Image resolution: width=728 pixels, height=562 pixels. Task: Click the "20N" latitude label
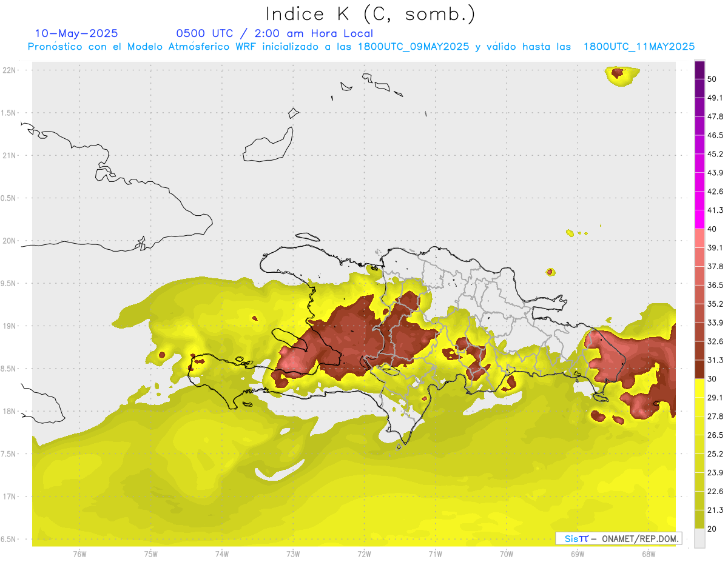[x=9, y=241]
